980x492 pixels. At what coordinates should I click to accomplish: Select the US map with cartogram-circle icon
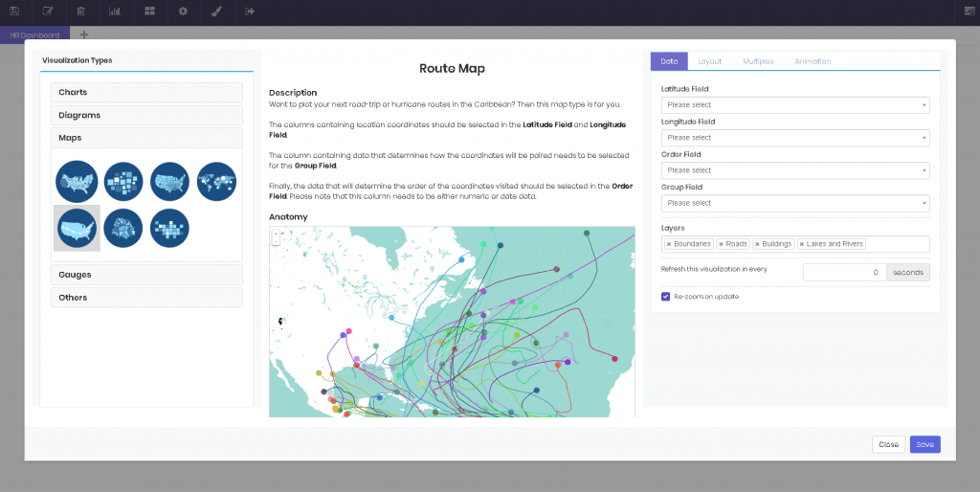(77, 181)
